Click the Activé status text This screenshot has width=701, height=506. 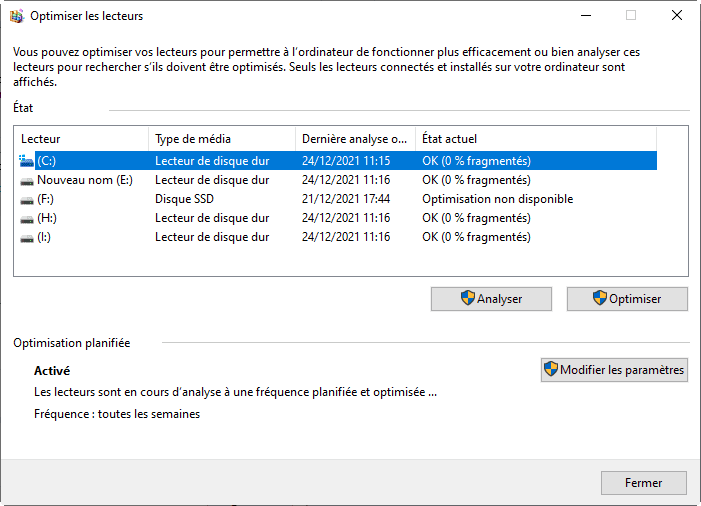pos(52,371)
